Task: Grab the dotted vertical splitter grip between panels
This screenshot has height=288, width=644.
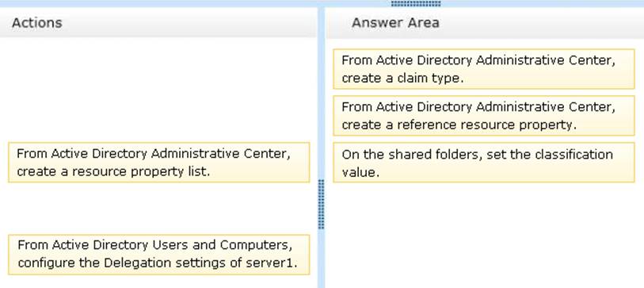Action: point(321,204)
